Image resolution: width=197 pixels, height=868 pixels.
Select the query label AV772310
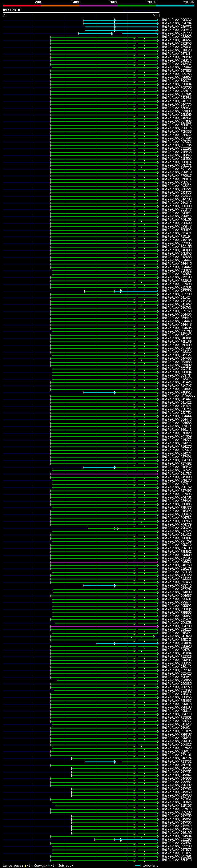pyautogui.click(x=11, y=10)
